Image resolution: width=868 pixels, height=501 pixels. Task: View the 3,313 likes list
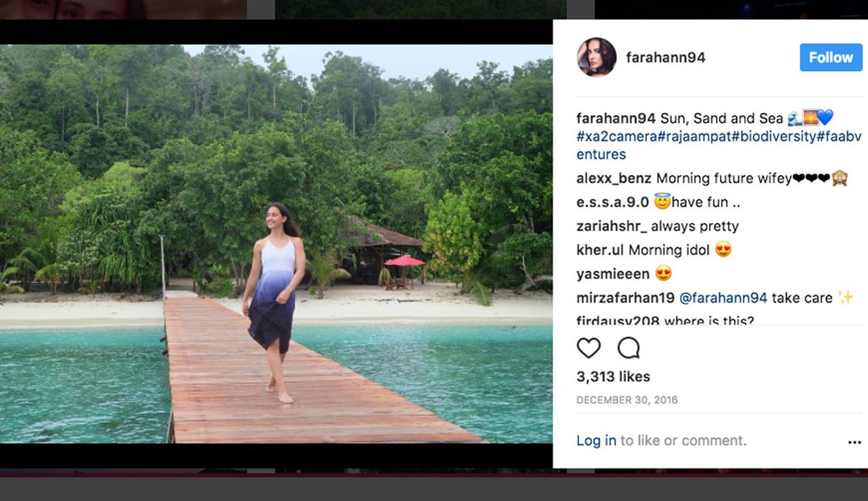click(613, 376)
